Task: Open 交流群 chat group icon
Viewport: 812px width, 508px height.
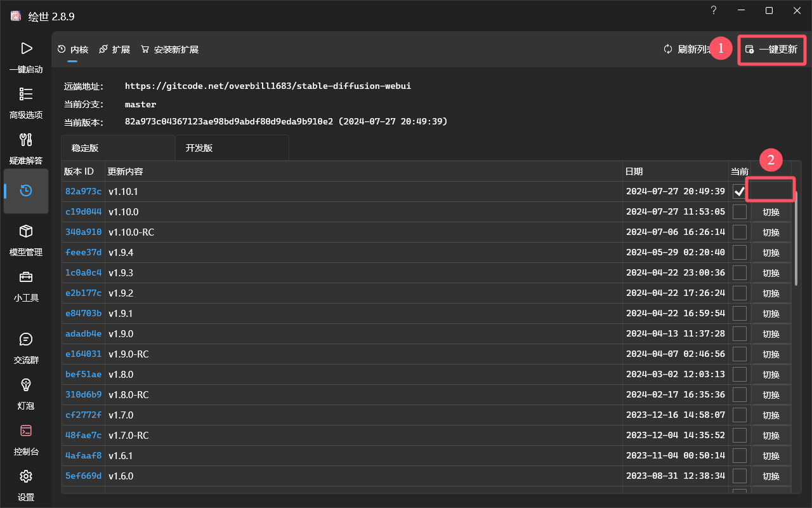Action: click(x=26, y=339)
